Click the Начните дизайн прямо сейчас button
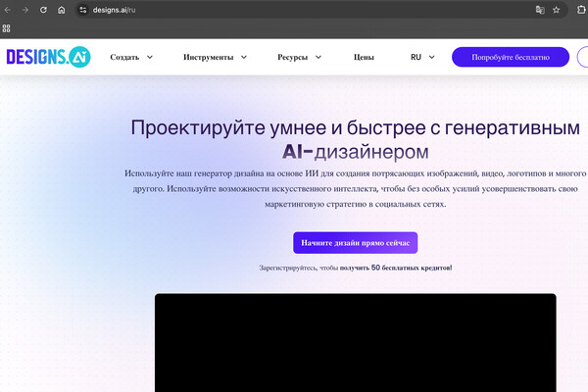The height and width of the screenshot is (392, 588). (355, 242)
